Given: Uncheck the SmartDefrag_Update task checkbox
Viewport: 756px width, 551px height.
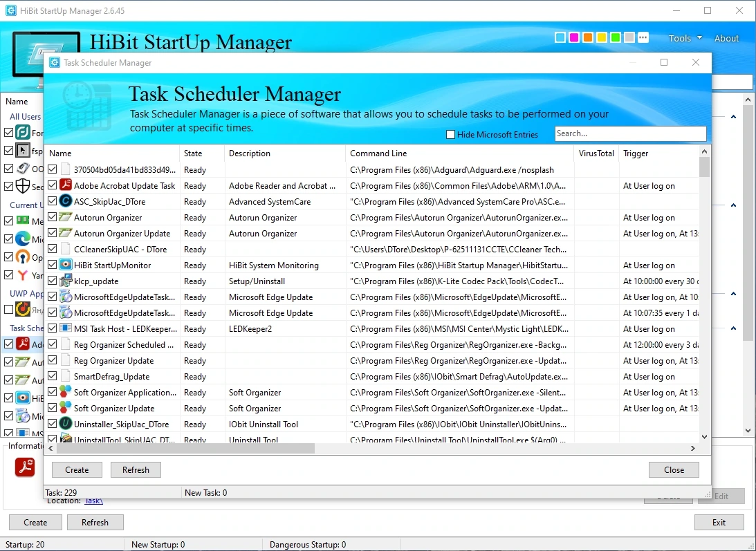Looking at the screenshot, I should pyautogui.click(x=52, y=376).
